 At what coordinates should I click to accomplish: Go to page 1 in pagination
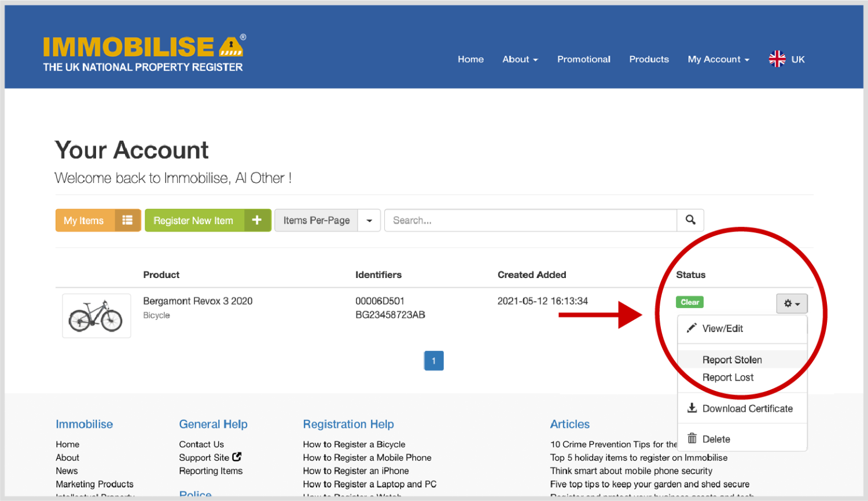point(433,361)
